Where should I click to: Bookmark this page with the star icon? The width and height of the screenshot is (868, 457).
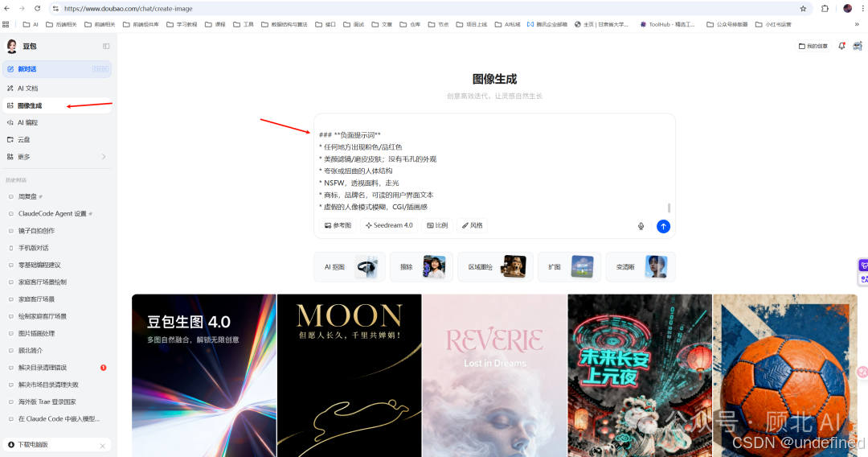click(803, 8)
